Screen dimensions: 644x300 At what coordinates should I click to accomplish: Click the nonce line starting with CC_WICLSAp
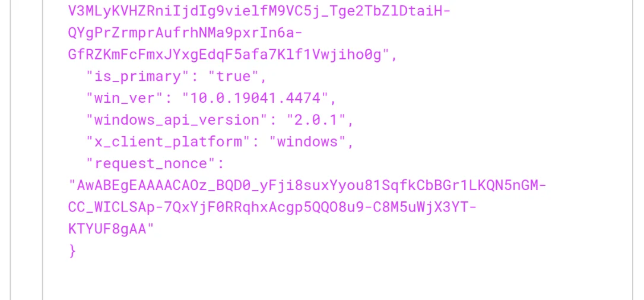pyautogui.click(x=272, y=207)
